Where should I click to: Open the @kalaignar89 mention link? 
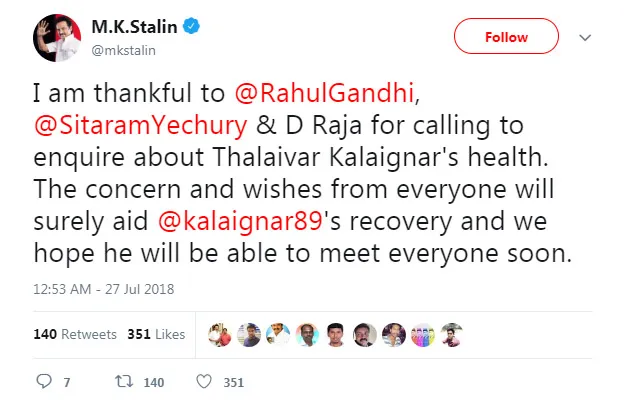(240, 221)
